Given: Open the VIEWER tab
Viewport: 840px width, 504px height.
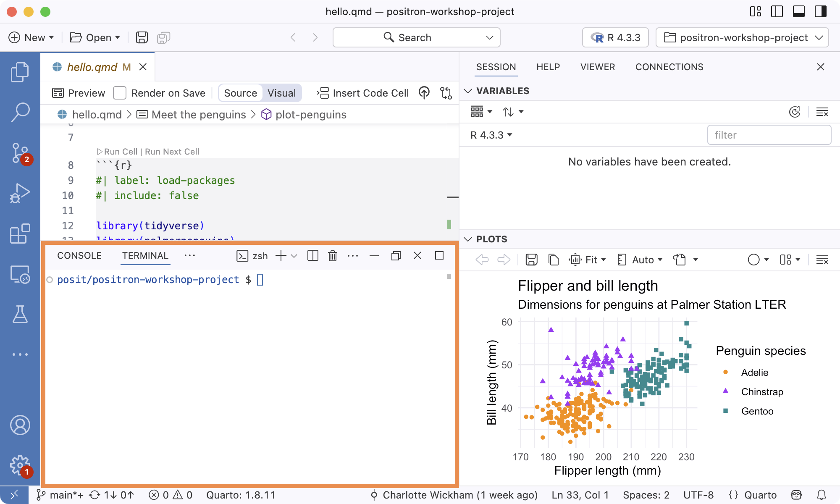Looking at the screenshot, I should pyautogui.click(x=598, y=67).
